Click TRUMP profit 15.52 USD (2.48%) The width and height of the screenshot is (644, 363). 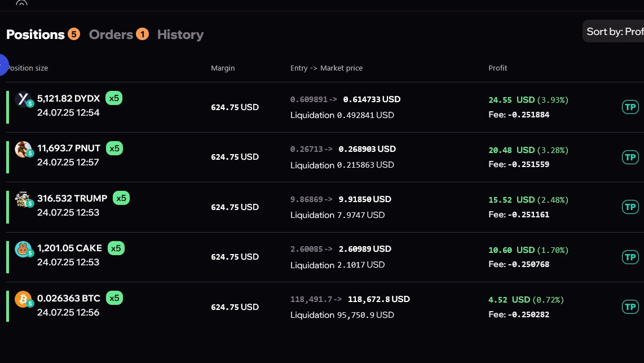pos(528,200)
